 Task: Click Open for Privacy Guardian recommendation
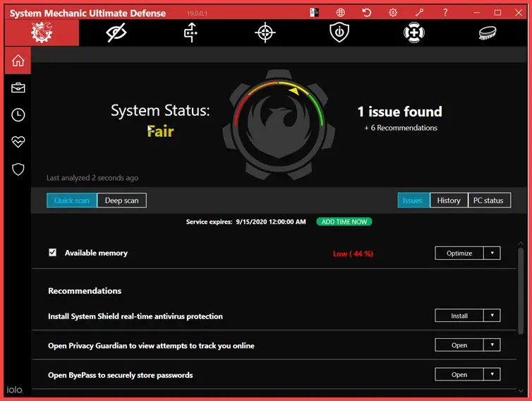[x=459, y=345]
